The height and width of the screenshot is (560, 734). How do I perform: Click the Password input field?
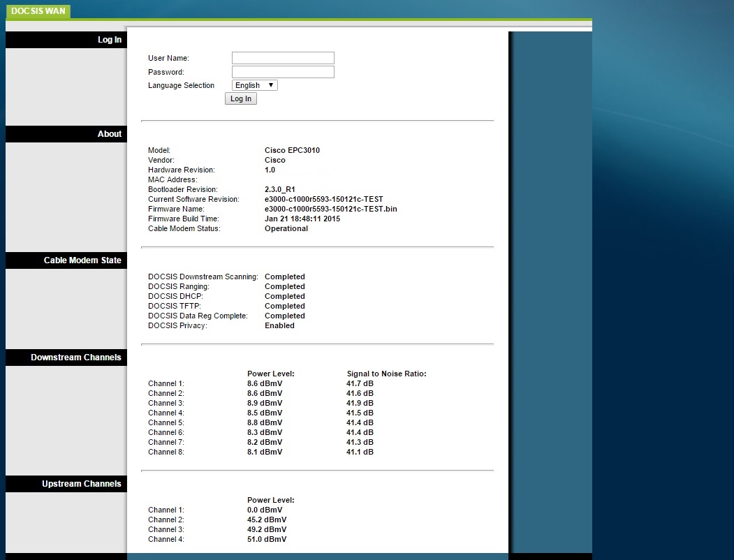point(283,72)
